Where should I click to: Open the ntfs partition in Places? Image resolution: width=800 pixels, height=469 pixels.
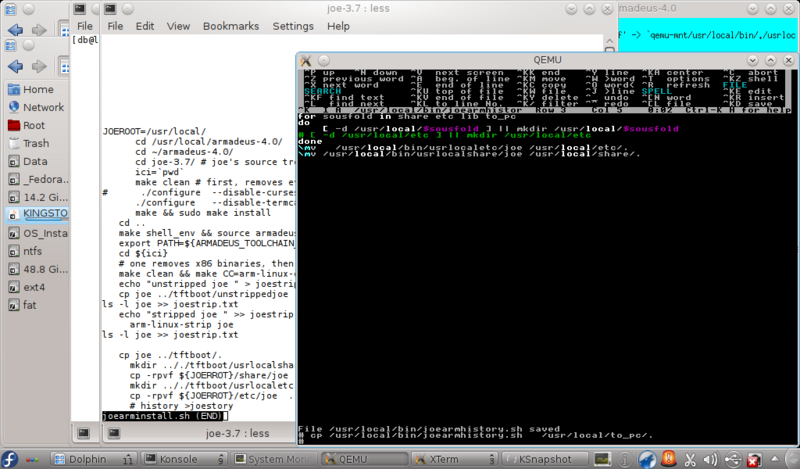click(32, 251)
